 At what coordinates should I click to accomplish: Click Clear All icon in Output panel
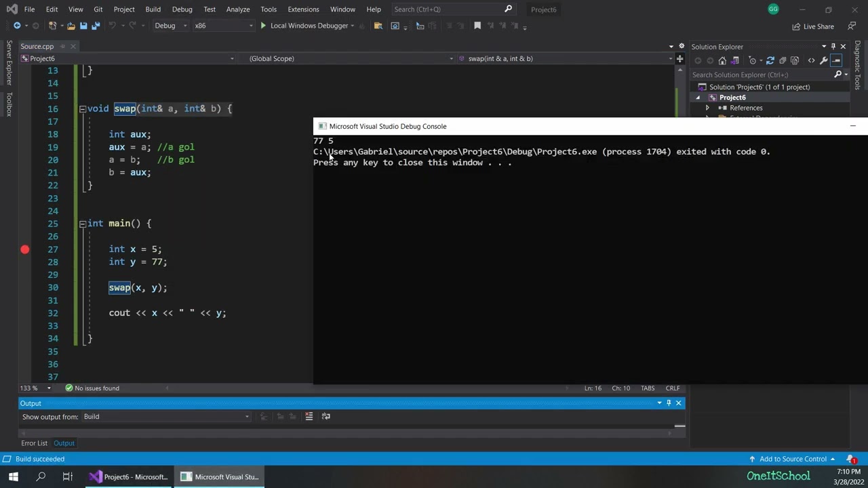(309, 416)
